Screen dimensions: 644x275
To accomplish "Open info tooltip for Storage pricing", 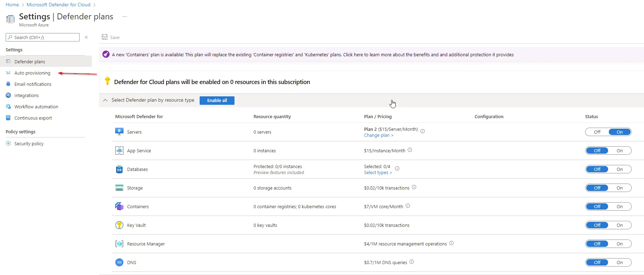I will coord(414,187).
